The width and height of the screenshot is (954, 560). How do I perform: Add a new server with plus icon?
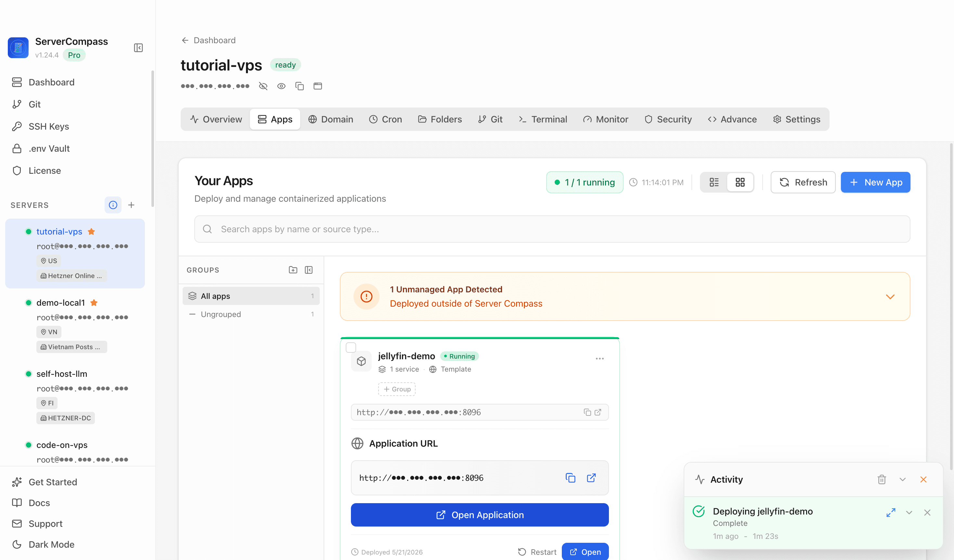(131, 205)
